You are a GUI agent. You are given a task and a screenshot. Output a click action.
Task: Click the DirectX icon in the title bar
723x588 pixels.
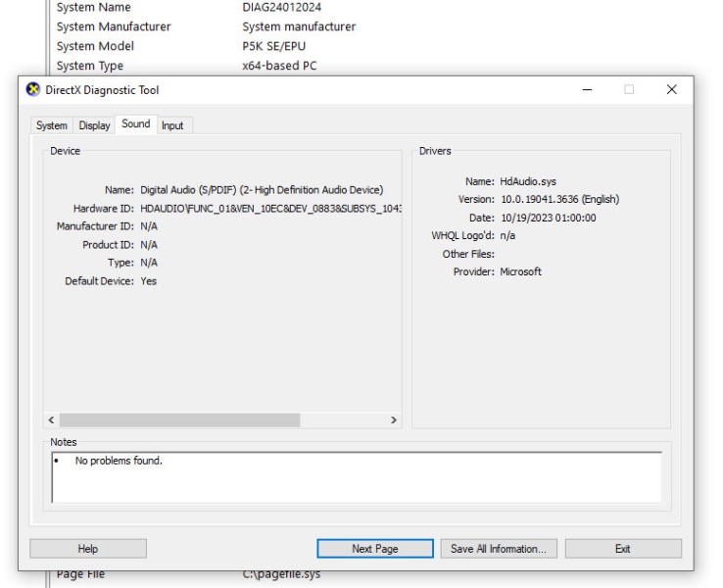(32, 90)
